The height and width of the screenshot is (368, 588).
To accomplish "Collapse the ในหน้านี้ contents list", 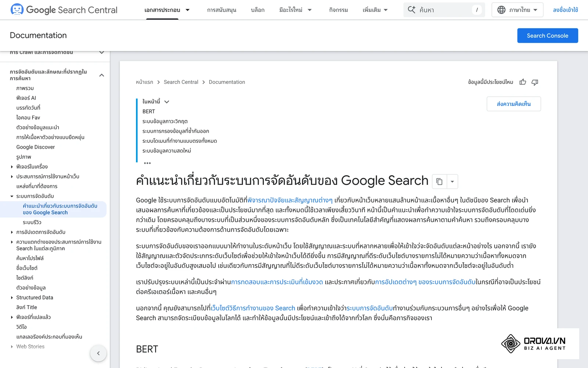I will tap(166, 102).
